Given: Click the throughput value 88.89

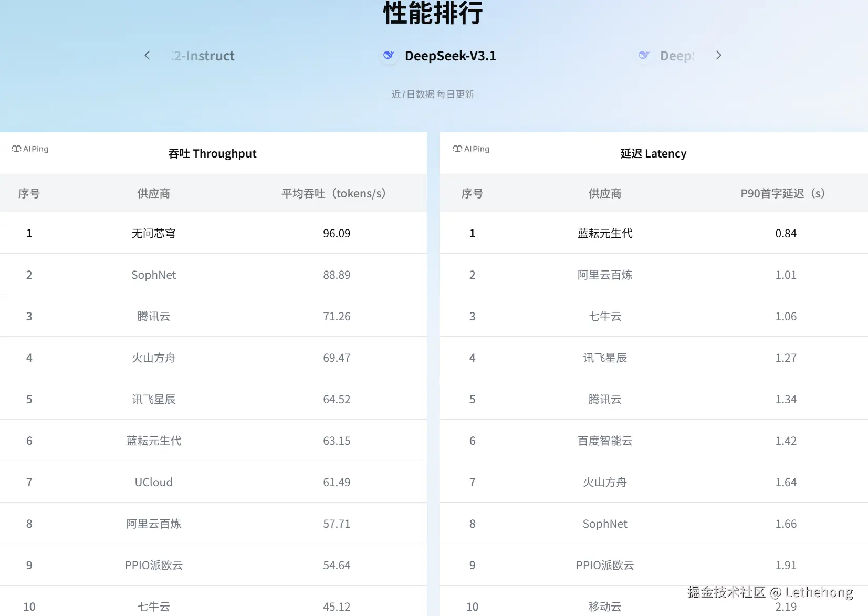Looking at the screenshot, I should [337, 275].
